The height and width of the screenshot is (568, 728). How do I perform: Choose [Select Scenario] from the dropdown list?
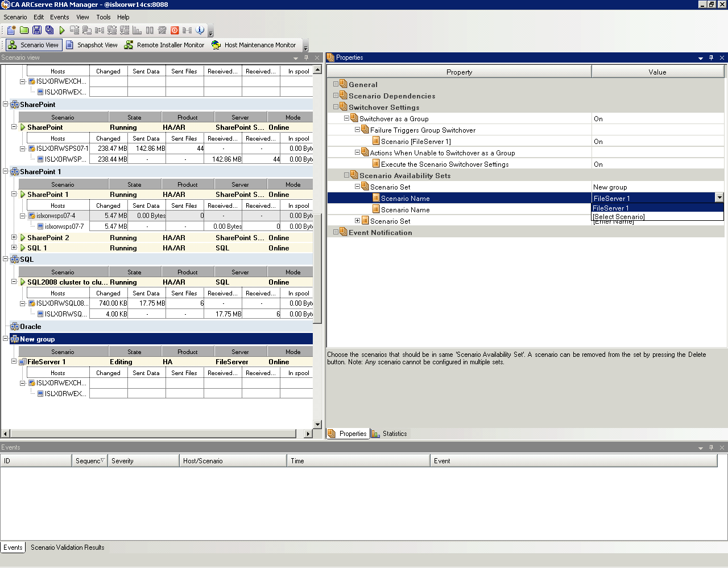[619, 217]
